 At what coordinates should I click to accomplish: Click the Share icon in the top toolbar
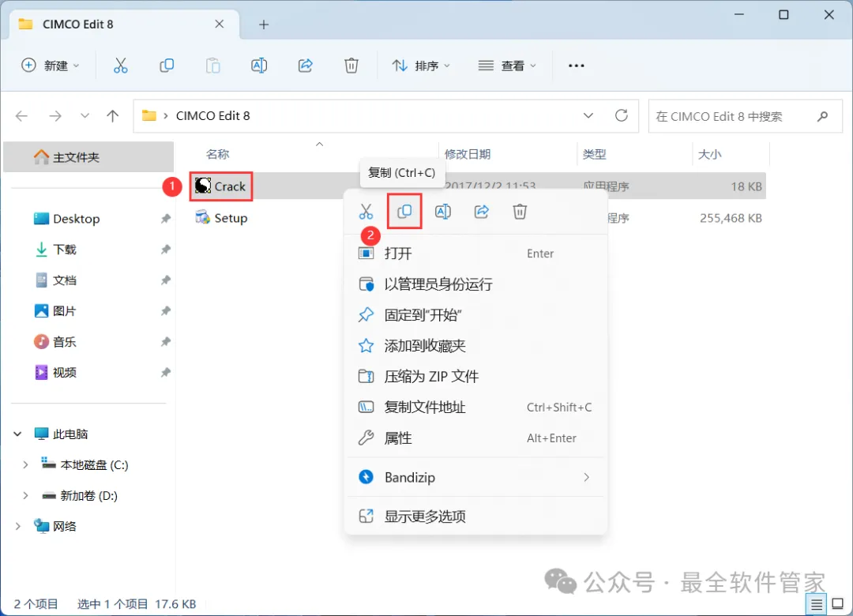(x=305, y=66)
